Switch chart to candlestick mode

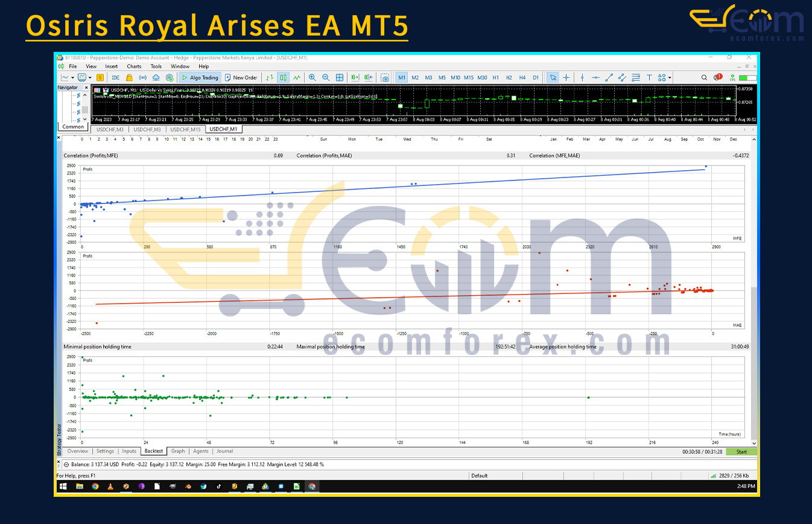[x=284, y=77]
